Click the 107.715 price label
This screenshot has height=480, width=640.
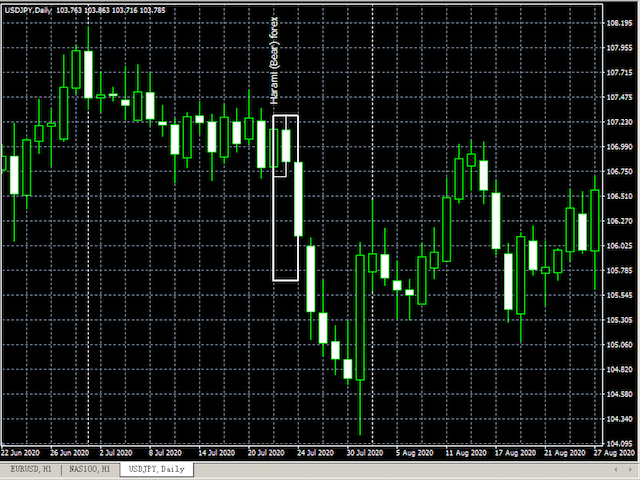(619, 73)
